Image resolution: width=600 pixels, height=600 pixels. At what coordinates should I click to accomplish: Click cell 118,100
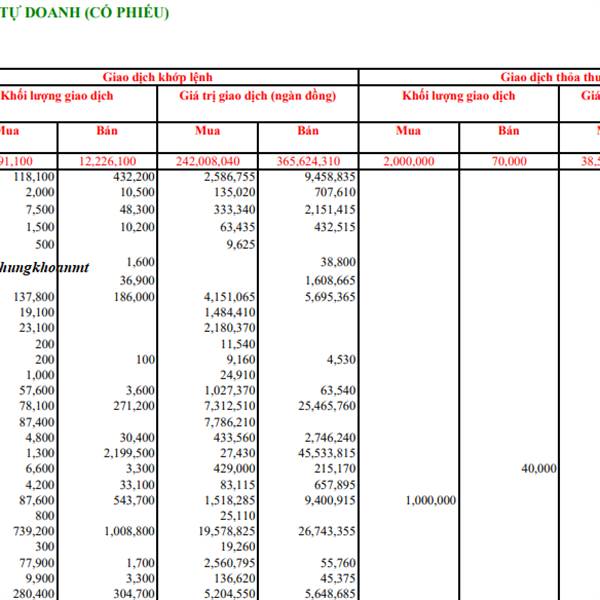click(34, 177)
